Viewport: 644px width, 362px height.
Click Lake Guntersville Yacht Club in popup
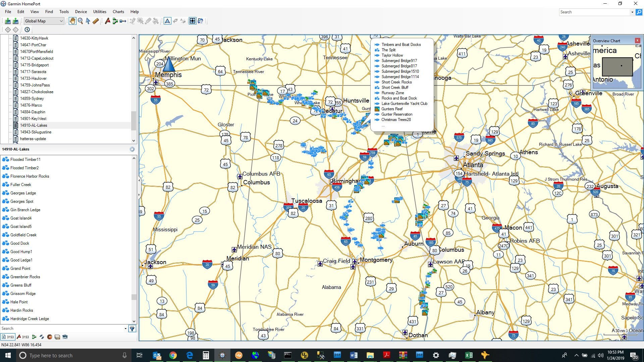[x=404, y=104]
